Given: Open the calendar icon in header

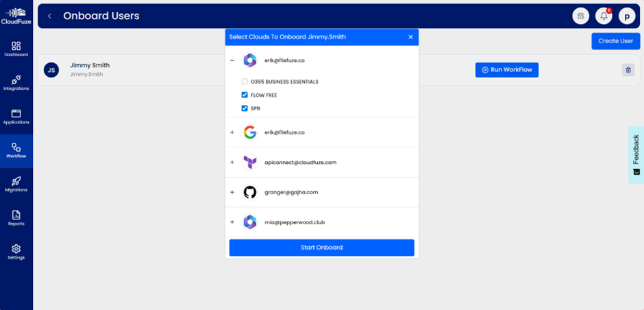Looking at the screenshot, I should tap(581, 16).
